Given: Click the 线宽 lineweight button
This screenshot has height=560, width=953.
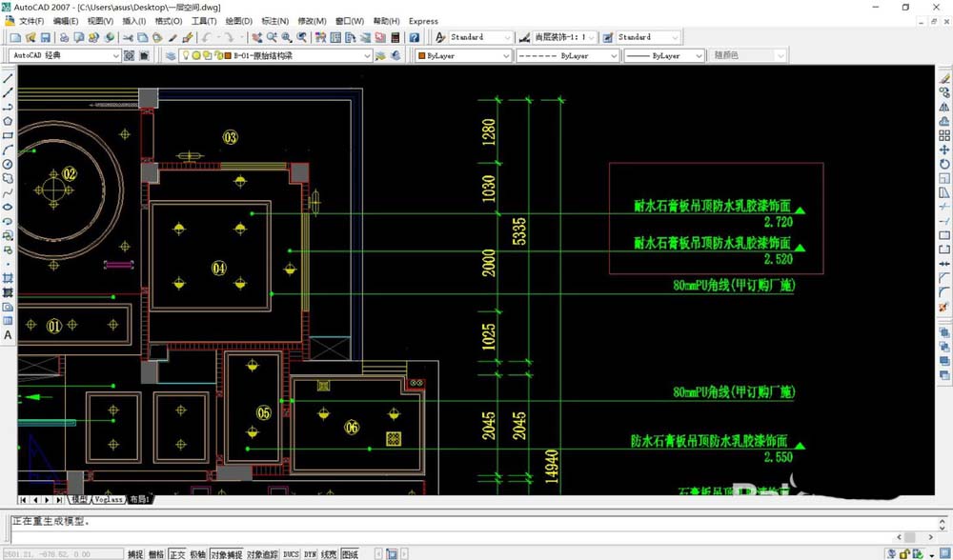Looking at the screenshot, I should [327, 553].
